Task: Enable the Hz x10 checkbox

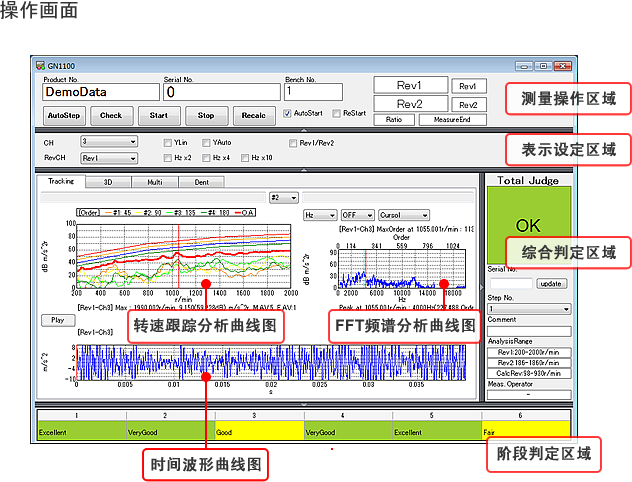Action: [245, 158]
